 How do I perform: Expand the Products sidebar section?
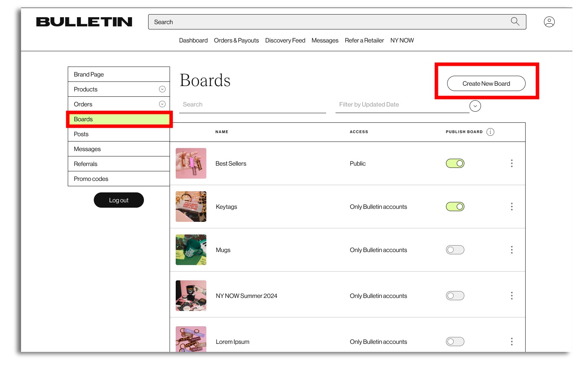tap(162, 89)
